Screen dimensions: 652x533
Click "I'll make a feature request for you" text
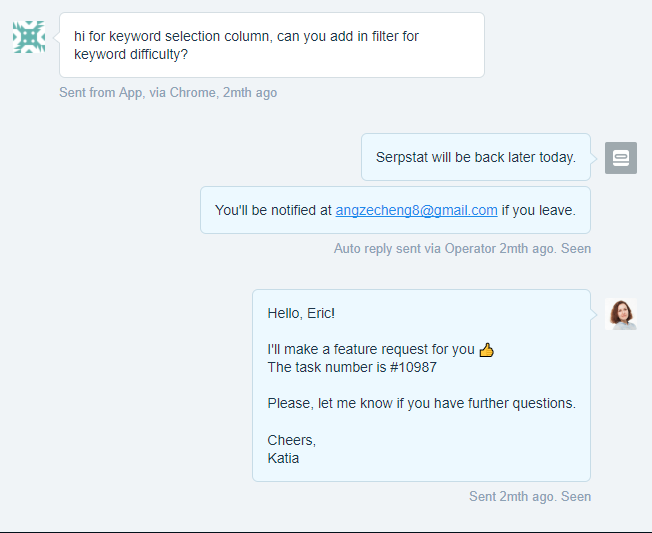tap(371, 349)
